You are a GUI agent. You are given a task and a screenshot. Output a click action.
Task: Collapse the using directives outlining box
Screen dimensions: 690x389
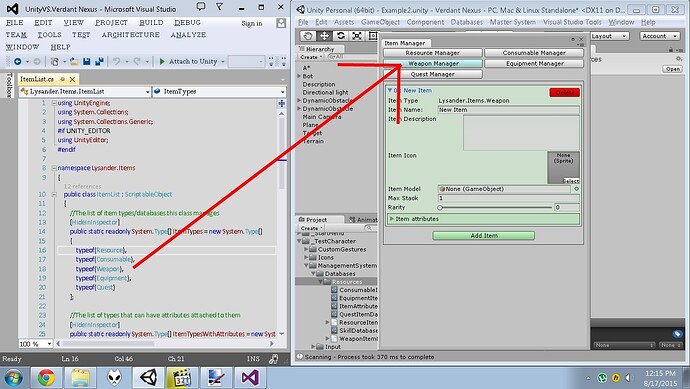click(54, 103)
